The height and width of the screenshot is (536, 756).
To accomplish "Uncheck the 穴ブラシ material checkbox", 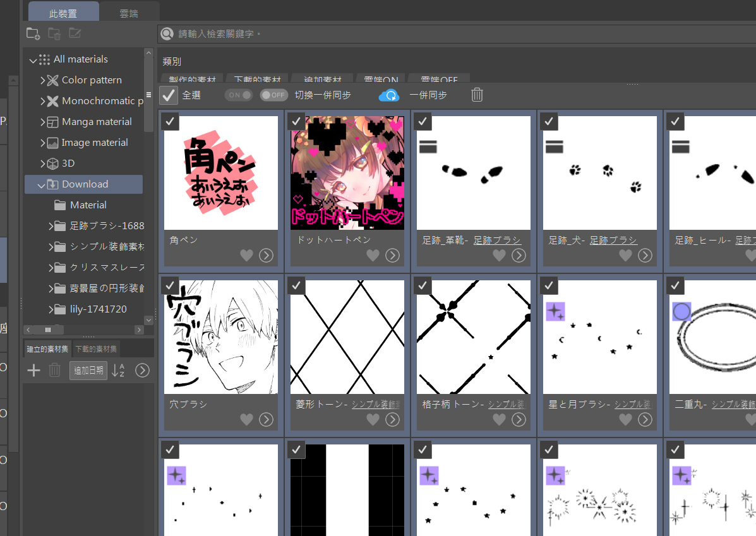I will (170, 285).
